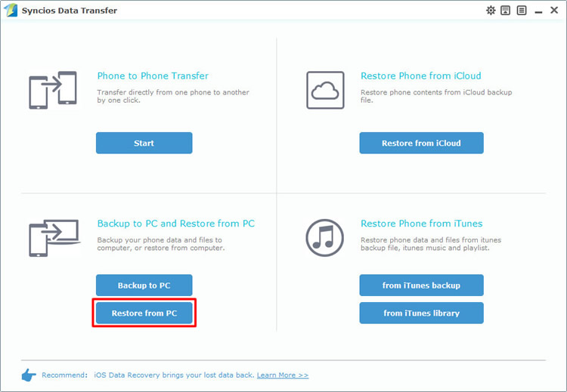
Task: Click the iTunes music note icon
Action: (325, 238)
